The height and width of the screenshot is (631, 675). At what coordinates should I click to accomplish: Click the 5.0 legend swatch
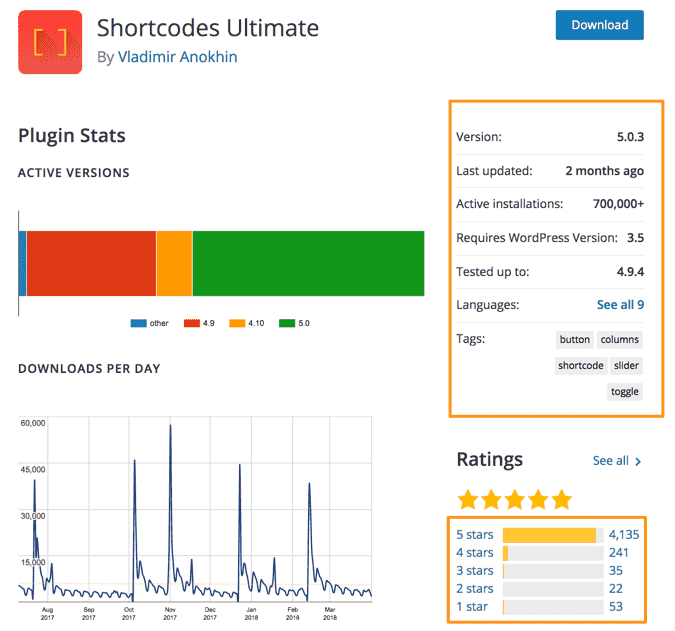tap(287, 323)
